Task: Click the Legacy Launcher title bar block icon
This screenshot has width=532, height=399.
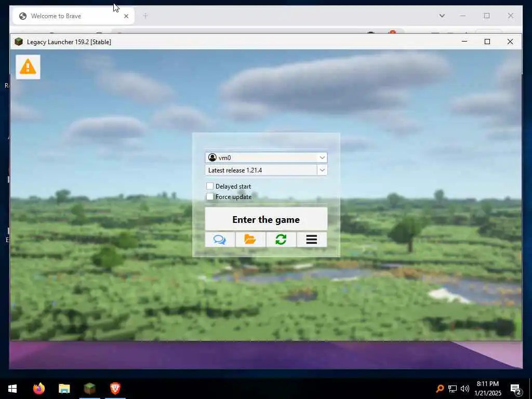Action: pyautogui.click(x=19, y=42)
